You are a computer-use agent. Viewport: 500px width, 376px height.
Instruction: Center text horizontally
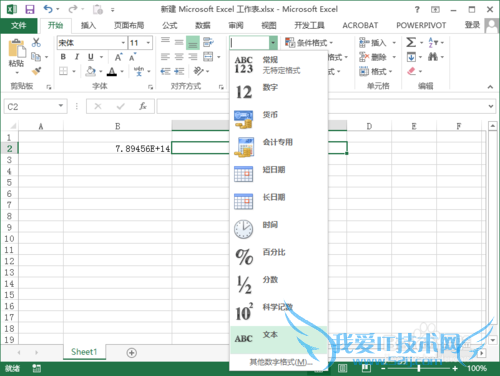(x=179, y=57)
